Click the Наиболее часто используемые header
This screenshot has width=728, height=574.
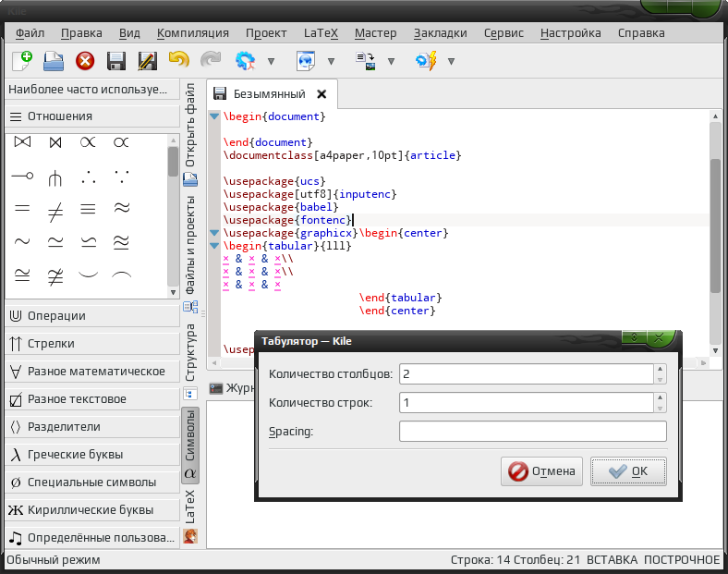pos(92,89)
